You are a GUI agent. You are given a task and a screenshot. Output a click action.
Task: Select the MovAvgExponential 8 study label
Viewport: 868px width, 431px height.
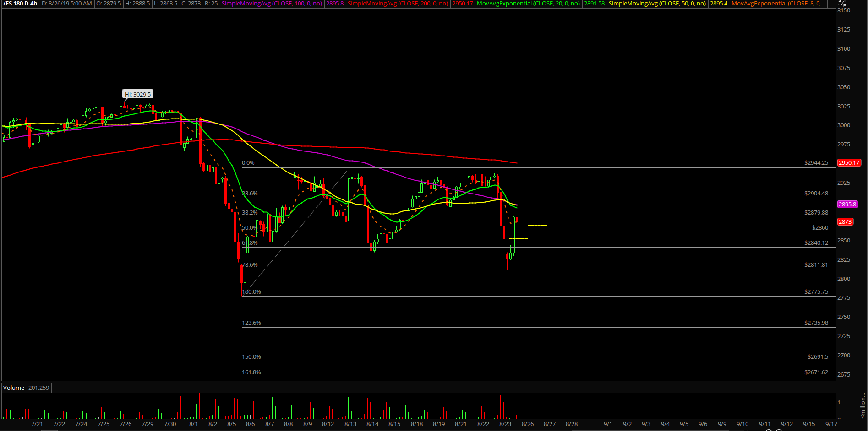point(778,4)
